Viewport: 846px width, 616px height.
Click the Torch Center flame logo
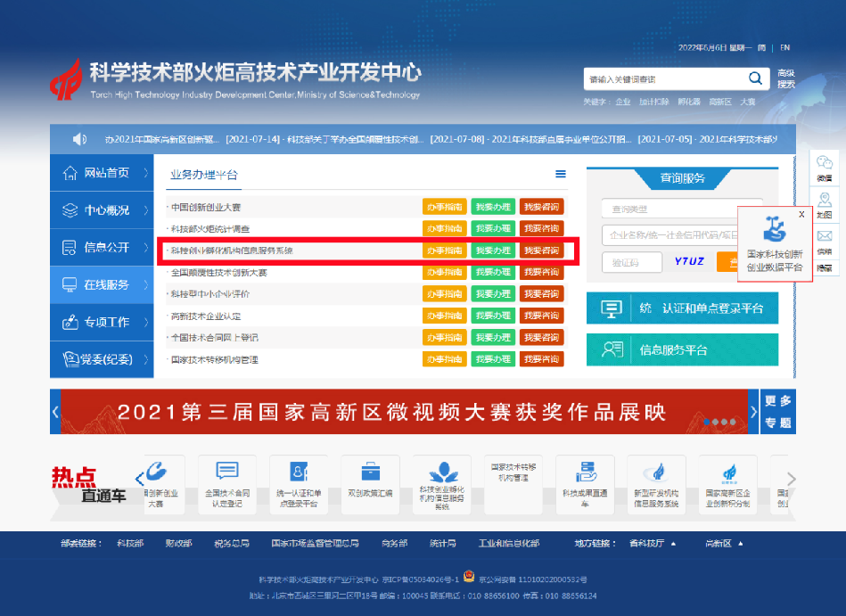tap(66, 80)
